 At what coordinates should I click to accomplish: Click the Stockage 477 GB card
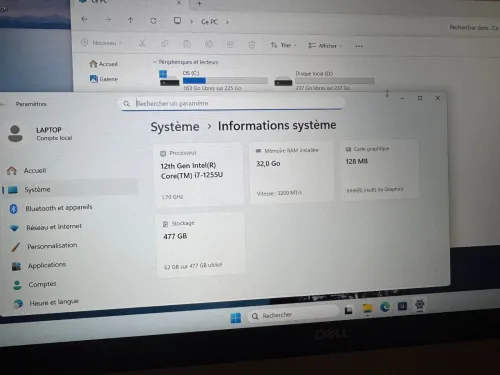click(201, 244)
